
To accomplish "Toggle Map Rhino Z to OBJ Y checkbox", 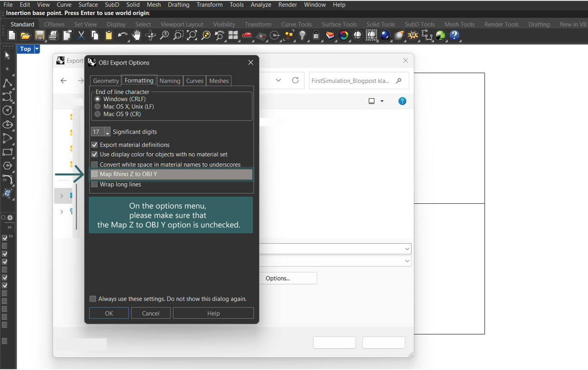I will (94, 174).
